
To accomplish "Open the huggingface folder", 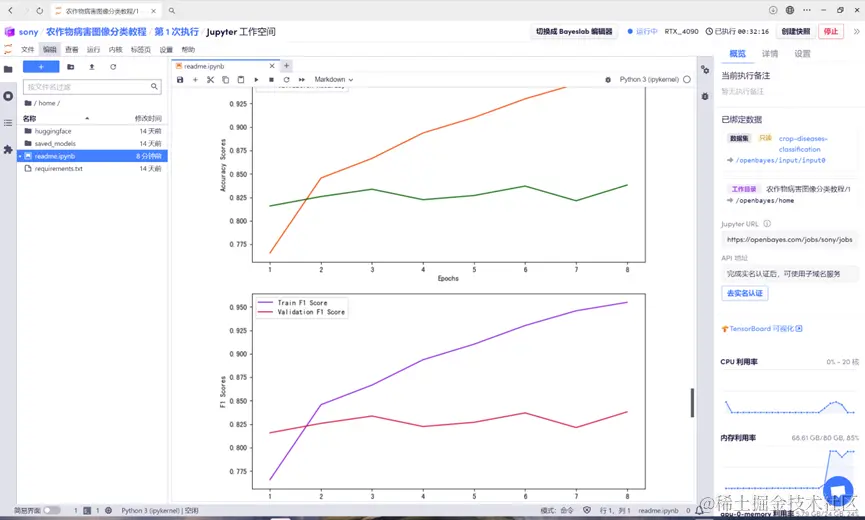I will (x=92, y=131).
